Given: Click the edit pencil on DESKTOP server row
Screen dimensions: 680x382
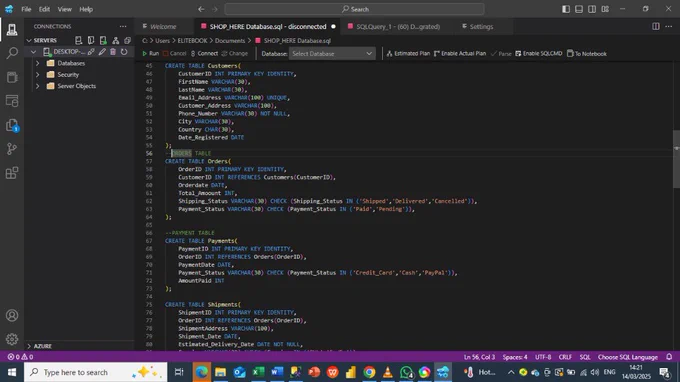Looking at the screenshot, I should [x=102, y=52].
